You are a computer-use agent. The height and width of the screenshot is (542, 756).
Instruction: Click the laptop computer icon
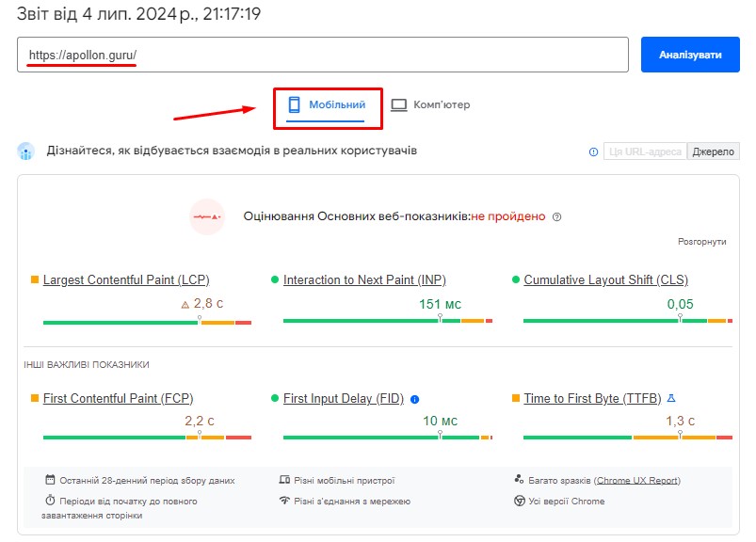[399, 105]
